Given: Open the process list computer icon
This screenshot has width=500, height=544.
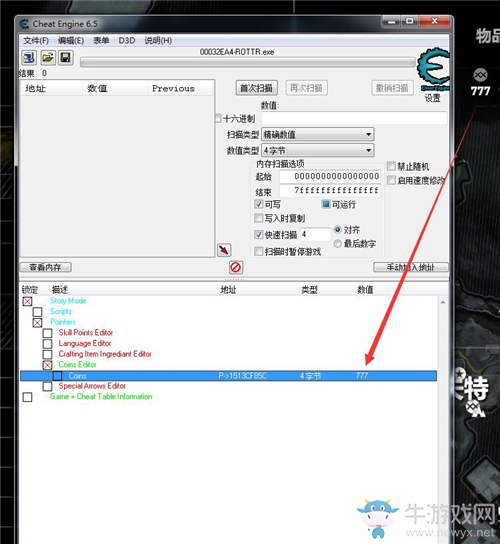Looking at the screenshot, I should click(29, 58).
